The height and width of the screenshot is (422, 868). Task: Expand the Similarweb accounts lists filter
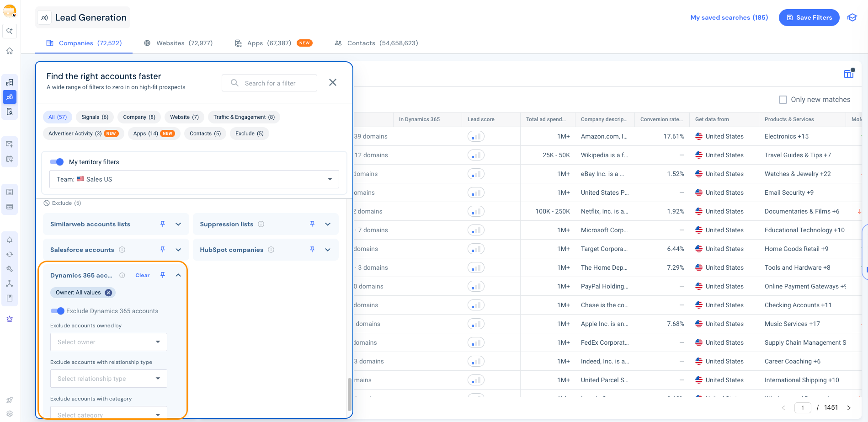178,224
